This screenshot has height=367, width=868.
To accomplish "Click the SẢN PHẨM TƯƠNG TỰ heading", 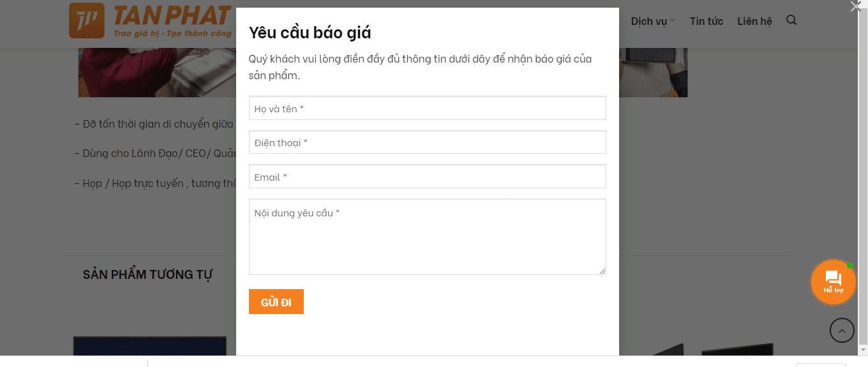I will [x=147, y=275].
